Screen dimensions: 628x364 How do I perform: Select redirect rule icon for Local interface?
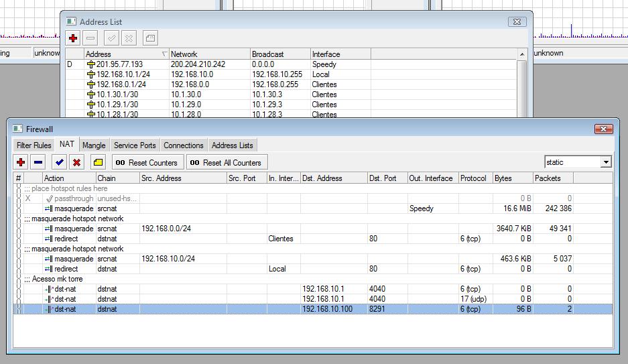coord(48,269)
